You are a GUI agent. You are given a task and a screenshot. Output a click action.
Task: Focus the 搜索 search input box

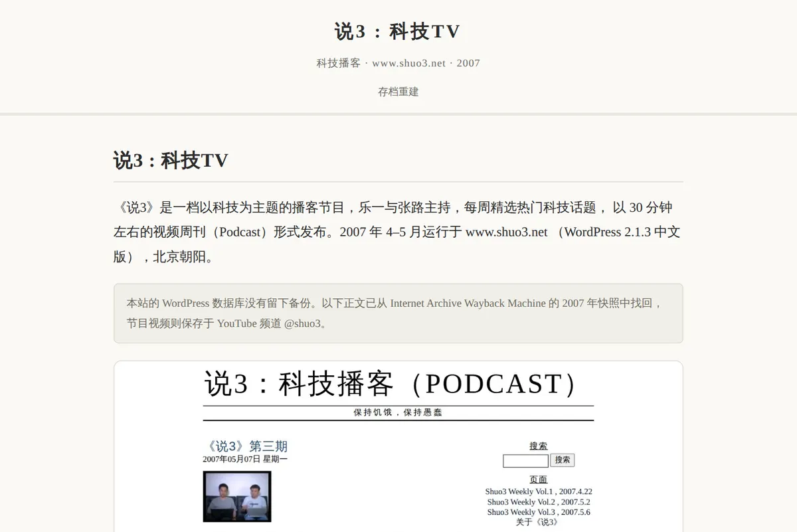(x=525, y=460)
